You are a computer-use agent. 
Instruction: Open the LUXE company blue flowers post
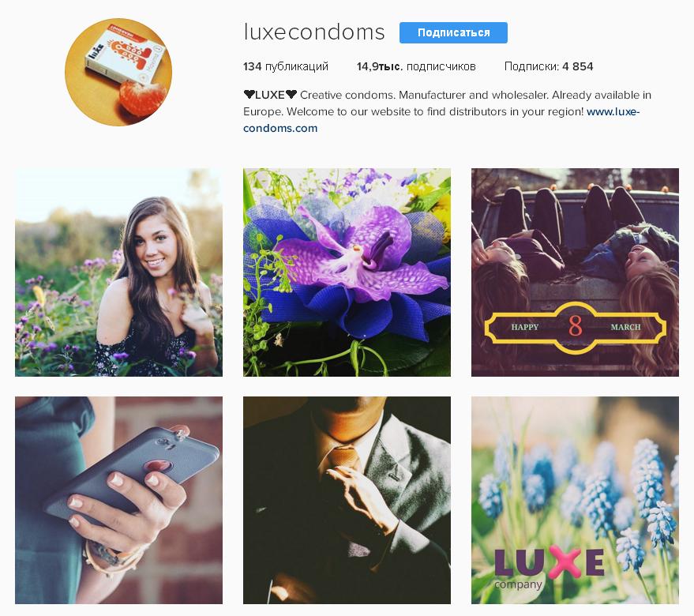575,500
